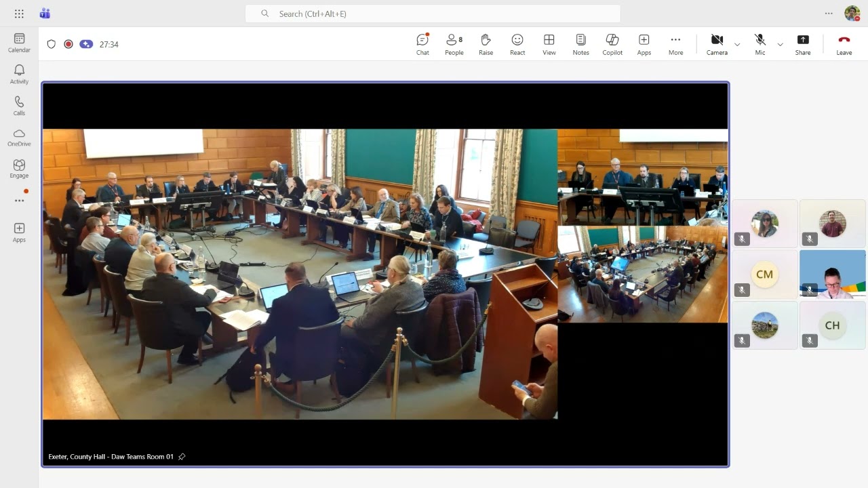Turn on the Camera
This screenshot has width=868, height=488.
click(717, 44)
